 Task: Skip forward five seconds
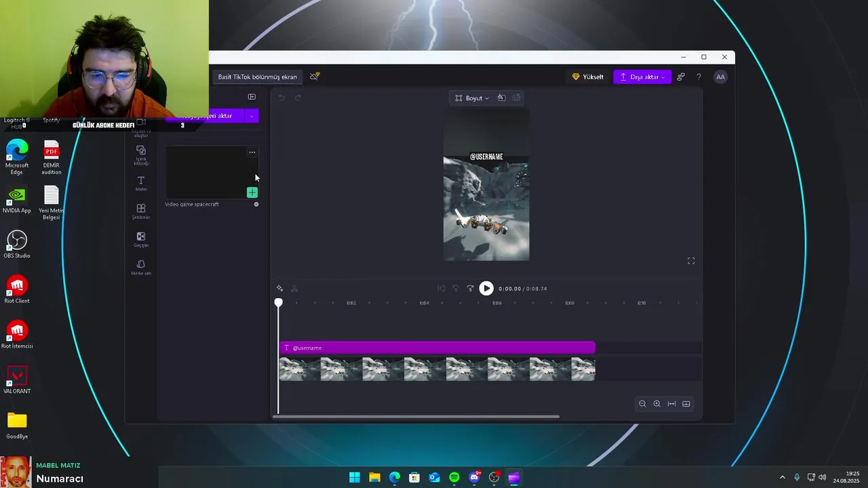[x=470, y=289]
